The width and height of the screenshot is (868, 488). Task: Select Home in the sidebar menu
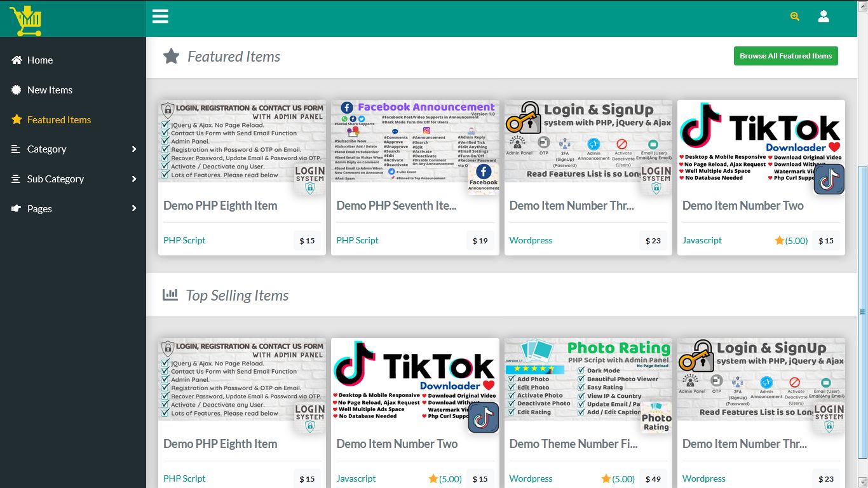(x=40, y=60)
